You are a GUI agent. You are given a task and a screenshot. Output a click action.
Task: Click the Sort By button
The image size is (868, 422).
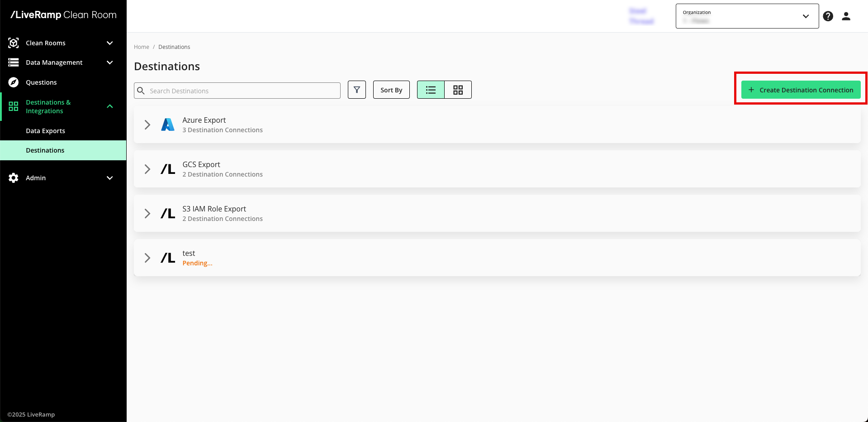(x=391, y=90)
